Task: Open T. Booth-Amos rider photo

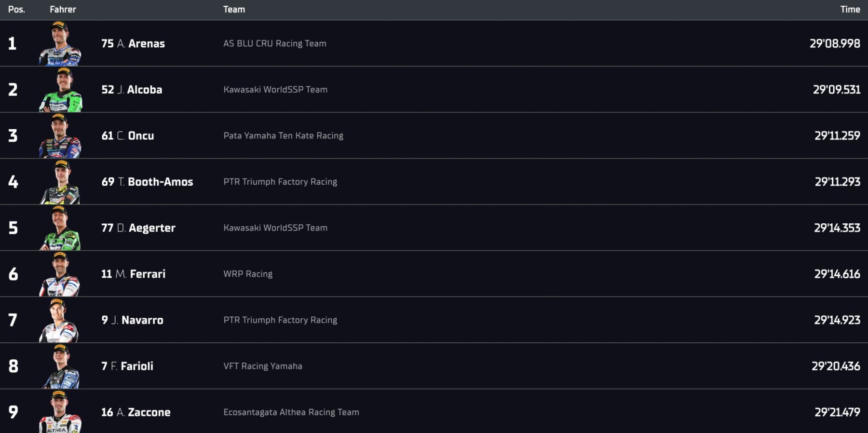Action: [60, 182]
